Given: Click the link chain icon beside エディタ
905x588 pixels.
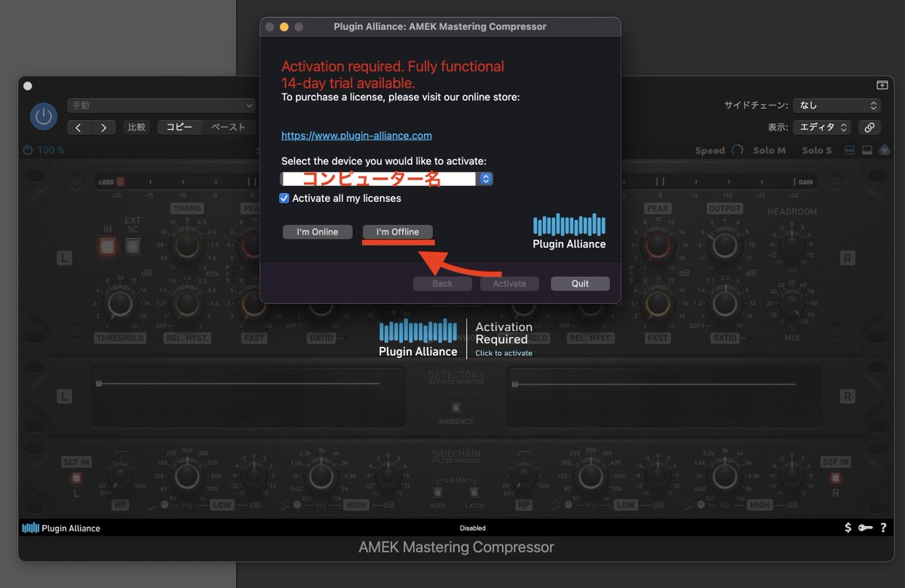Looking at the screenshot, I should coord(870,127).
